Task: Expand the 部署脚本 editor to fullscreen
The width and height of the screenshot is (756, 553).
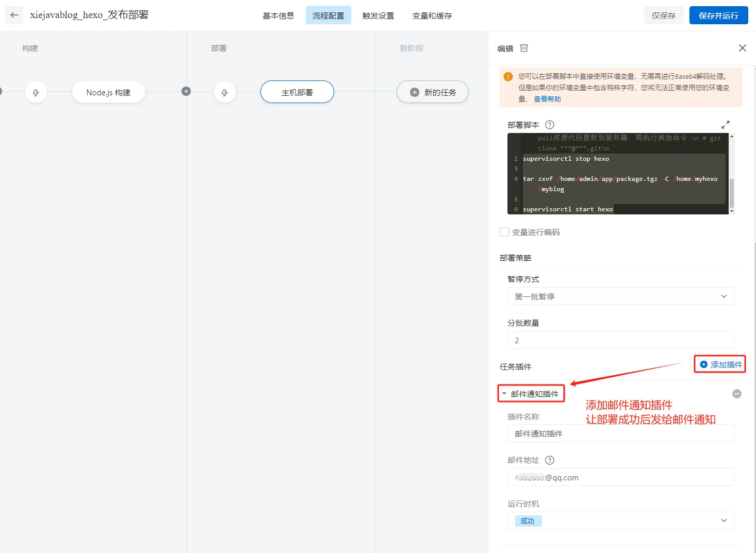Action: (x=726, y=124)
